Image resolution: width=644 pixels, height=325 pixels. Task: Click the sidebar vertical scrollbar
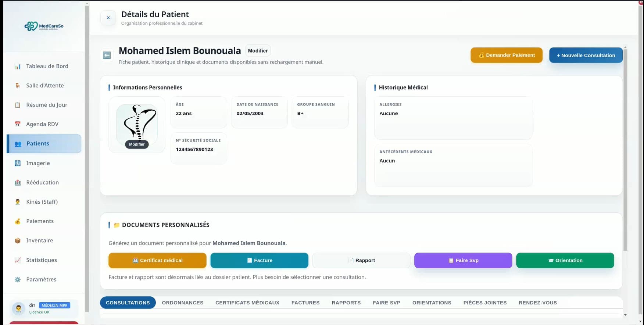pyautogui.click(x=87, y=158)
